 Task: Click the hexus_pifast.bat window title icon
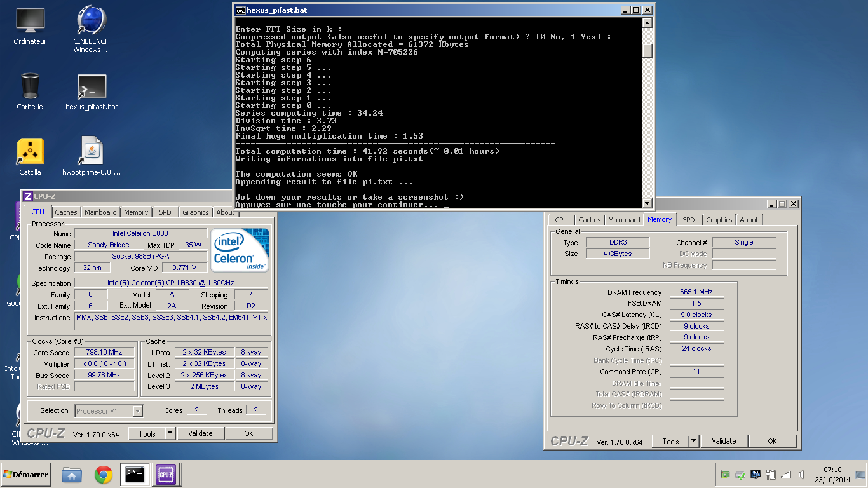240,10
